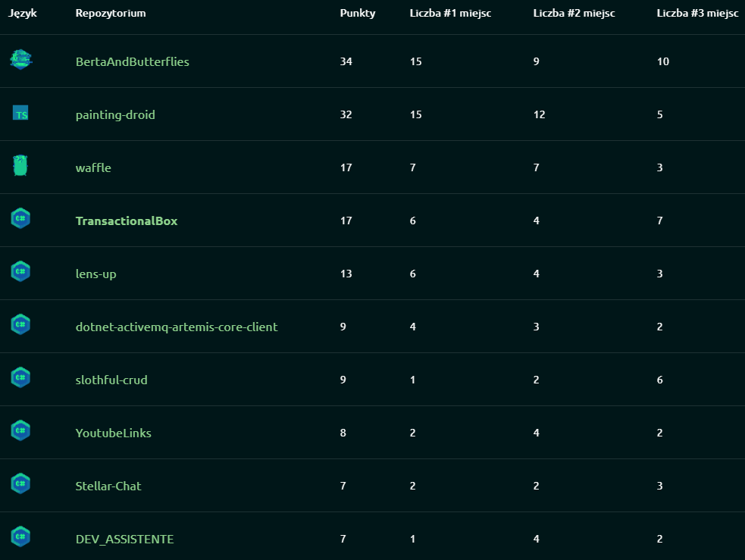This screenshot has width=745, height=560.
Task: Click the Punkty column header
Action: [x=358, y=14]
